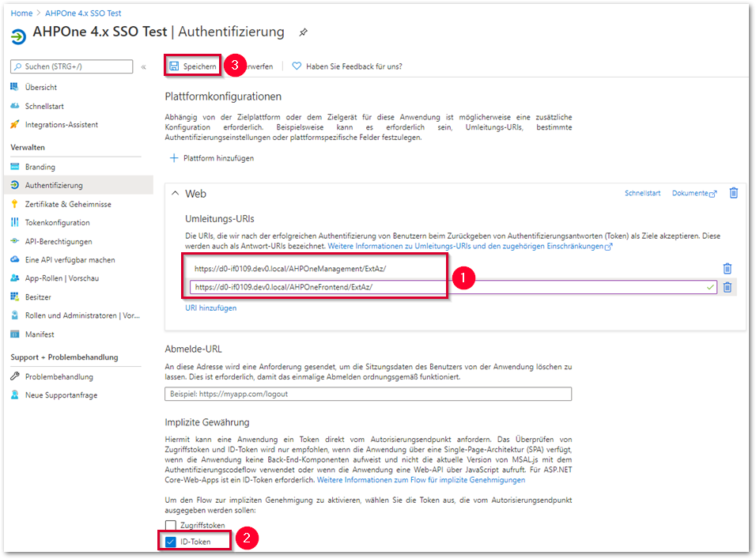Open Zertifikate & Geheimnisse menu item
756x559 pixels.
[68, 204]
